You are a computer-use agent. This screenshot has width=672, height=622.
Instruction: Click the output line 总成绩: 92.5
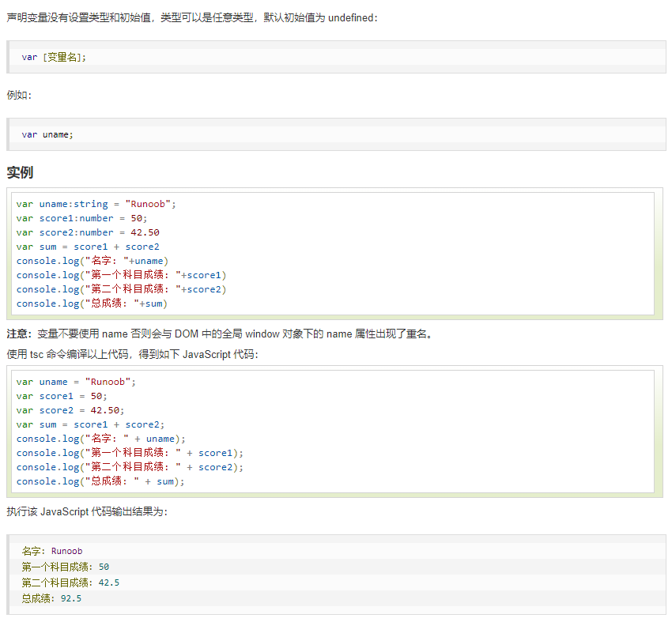point(51,598)
